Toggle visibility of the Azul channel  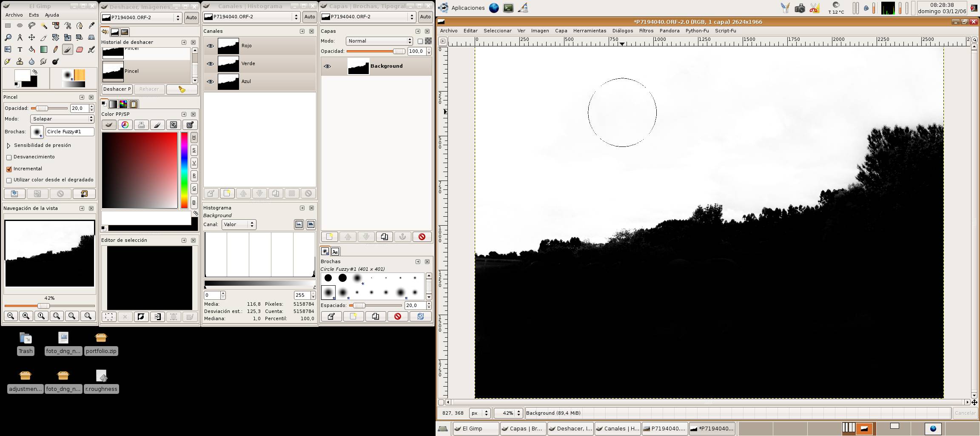tap(210, 81)
